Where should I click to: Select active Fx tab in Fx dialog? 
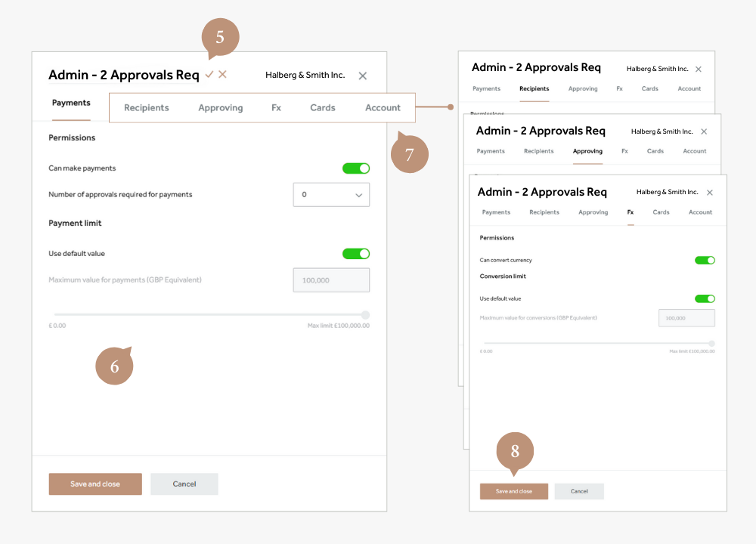pos(631,212)
